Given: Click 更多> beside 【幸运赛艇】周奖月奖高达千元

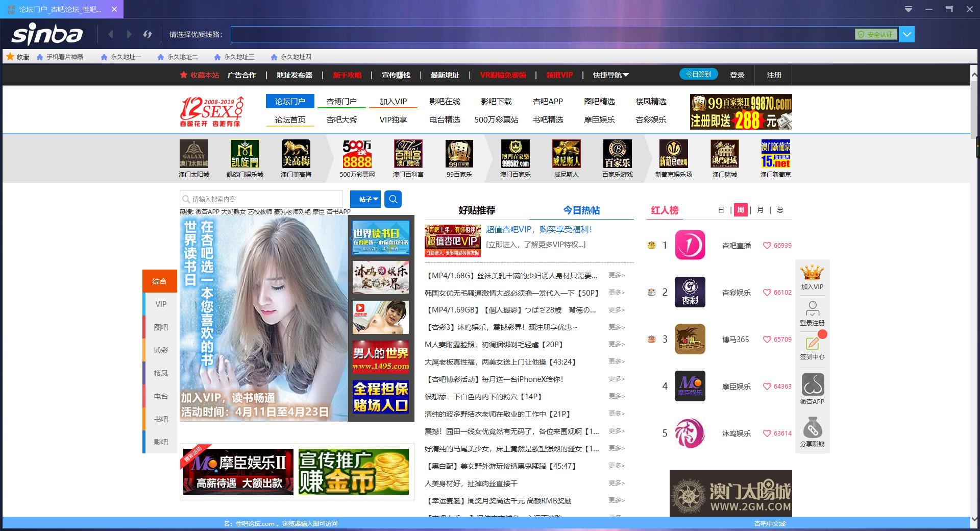Looking at the screenshot, I should click(617, 500).
